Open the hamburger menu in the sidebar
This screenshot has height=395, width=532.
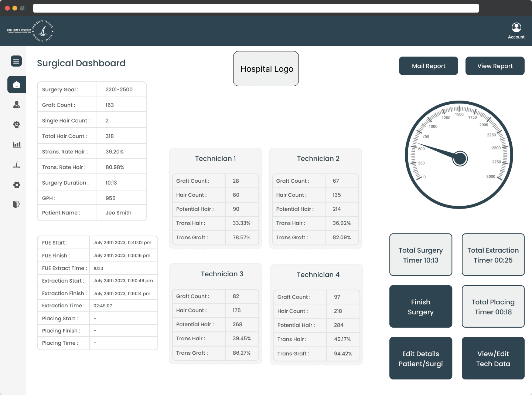[x=16, y=61]
